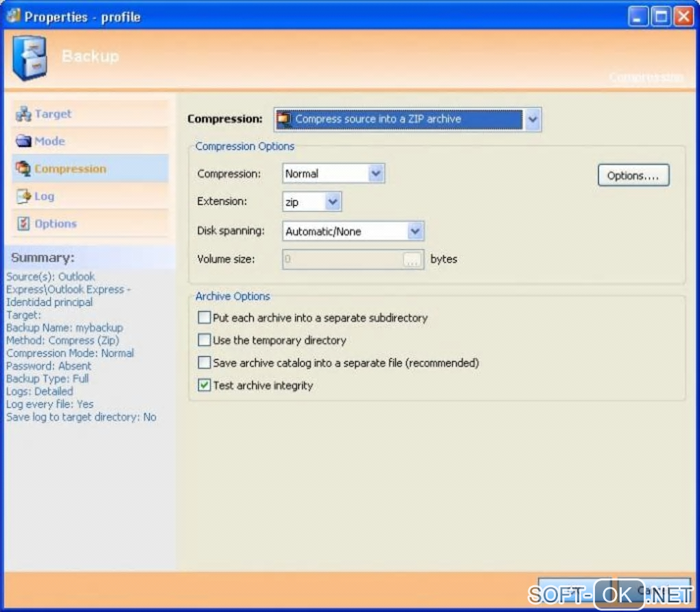Click 'Source(s): Outlook' summary line
This screenshot has width=700, height=612.
pos(51,276)
